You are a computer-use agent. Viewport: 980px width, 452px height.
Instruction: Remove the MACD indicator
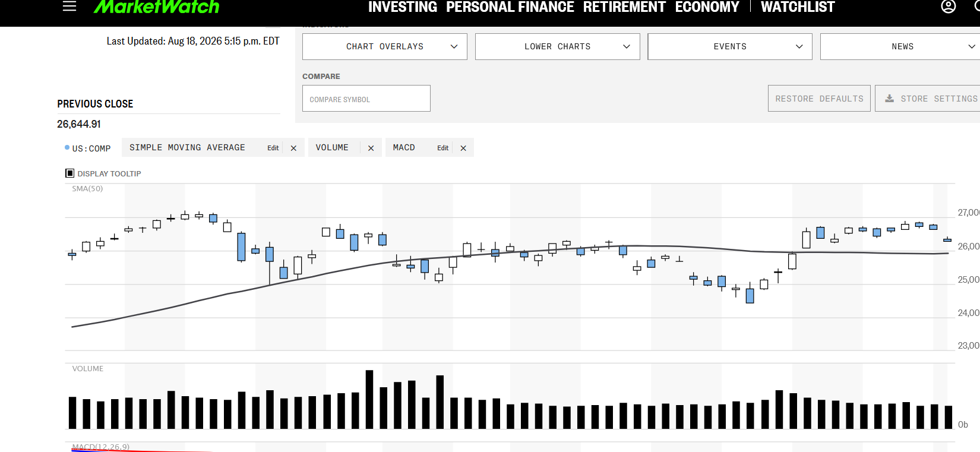[463, 148]
